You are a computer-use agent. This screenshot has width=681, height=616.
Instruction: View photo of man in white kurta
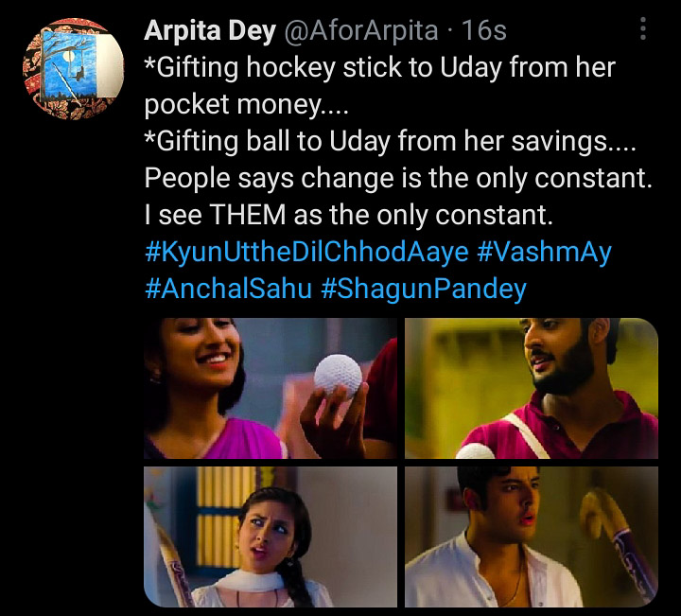532,537
